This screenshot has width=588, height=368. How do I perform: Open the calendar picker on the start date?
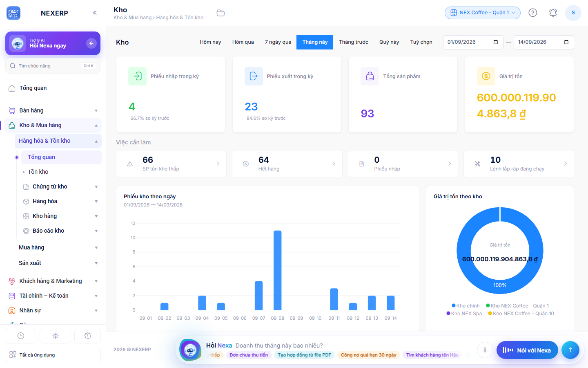496,42
